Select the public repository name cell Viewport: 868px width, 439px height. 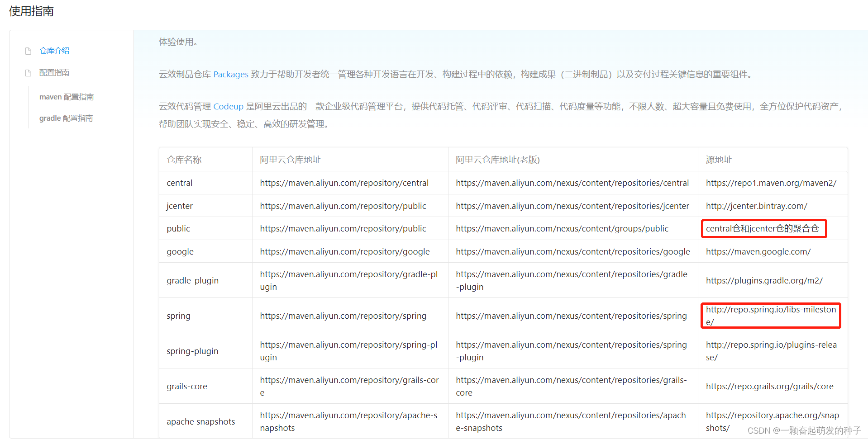(178, 228)
